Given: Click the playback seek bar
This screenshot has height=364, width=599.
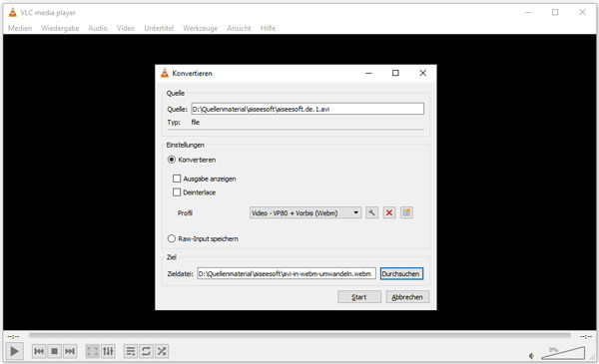Looking at the screenshot, I should 299,336.
